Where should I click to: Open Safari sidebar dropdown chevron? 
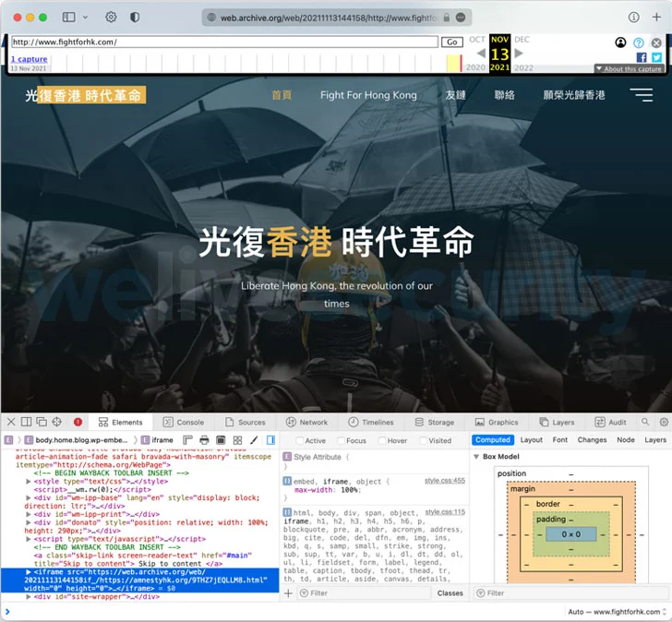click(85, 18)
